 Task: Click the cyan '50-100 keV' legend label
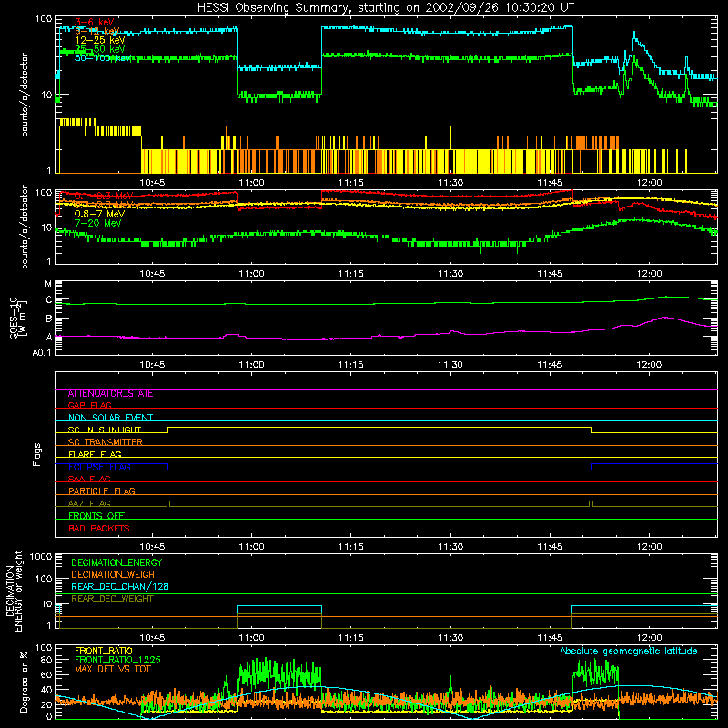click(103, 57)
